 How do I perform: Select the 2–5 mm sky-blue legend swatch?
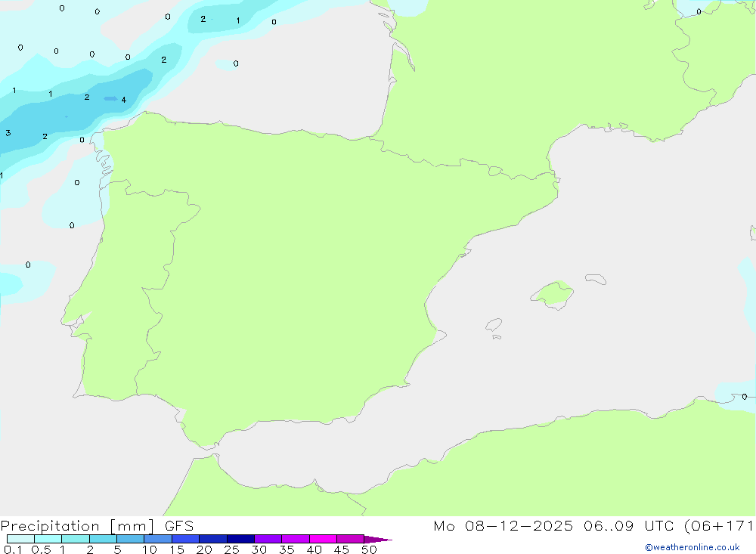coord(103,539)
